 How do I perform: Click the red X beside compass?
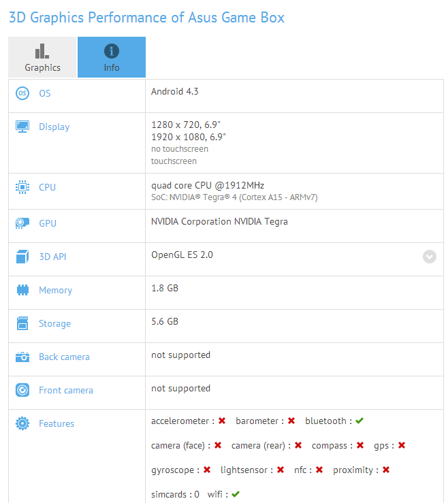point(360,445)
